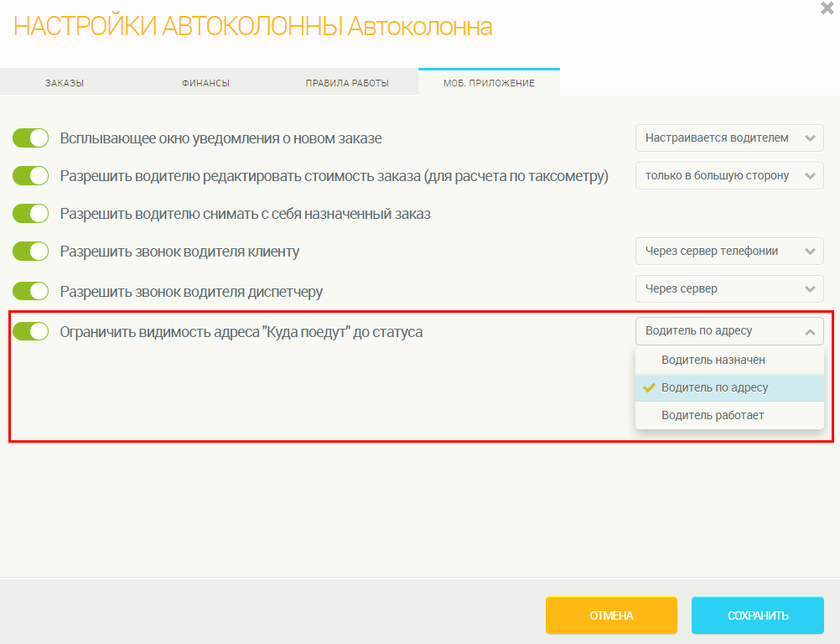The height and width of the screenshot is (644, 840).
Task: Switch to the "Заказы" tab
Action: 65,83
